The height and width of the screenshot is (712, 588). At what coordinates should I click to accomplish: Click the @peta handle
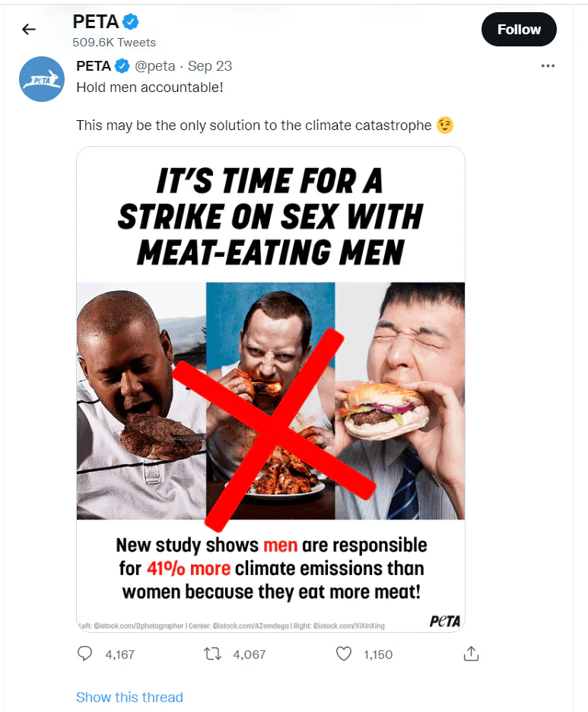(155, 66)
